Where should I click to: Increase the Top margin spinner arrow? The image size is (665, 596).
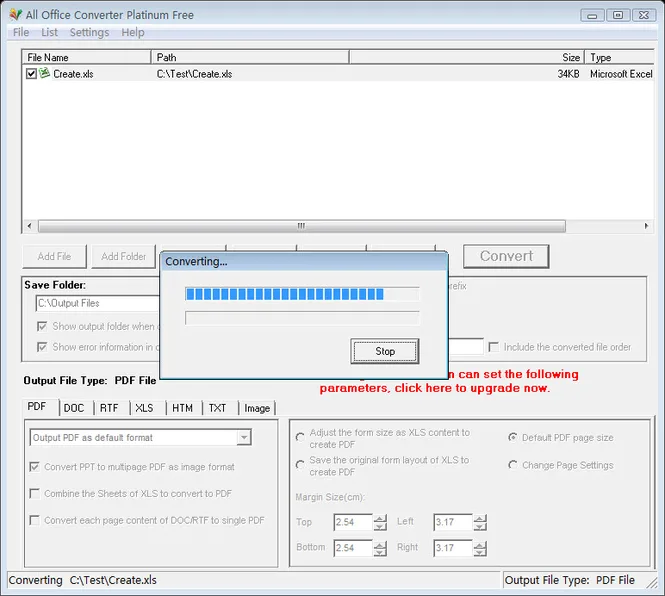point(380,518)
